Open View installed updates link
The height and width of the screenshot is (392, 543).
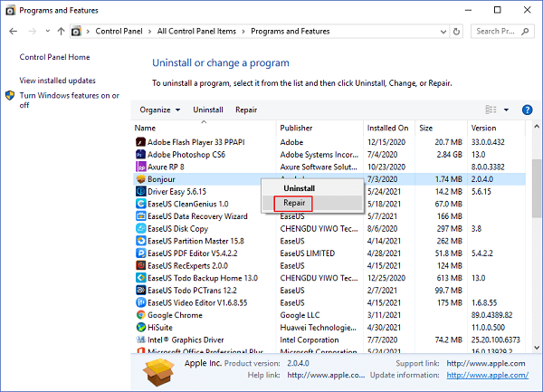tap(57, 81)
